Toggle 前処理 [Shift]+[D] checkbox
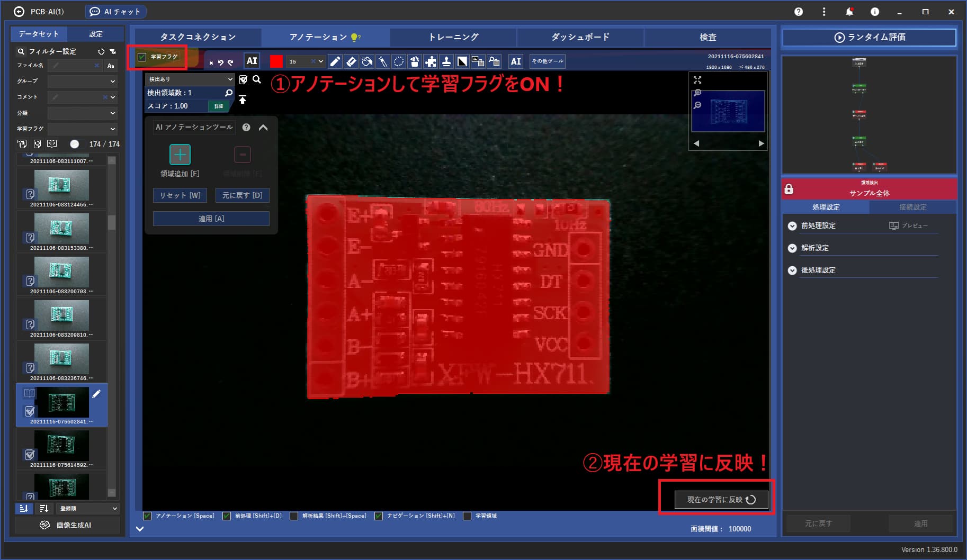Screen dimensions: 967x560 coord(227,516)
